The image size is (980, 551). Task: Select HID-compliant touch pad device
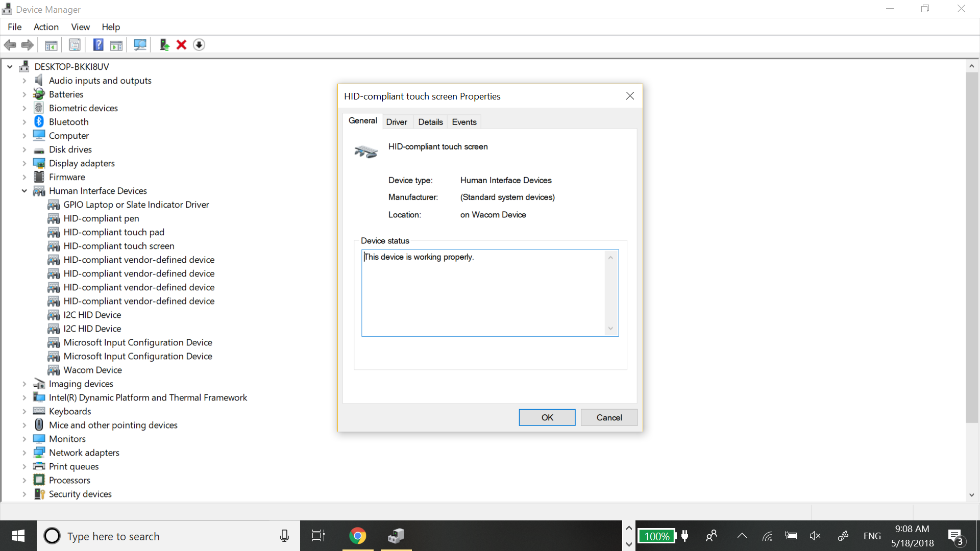[114, 232]
